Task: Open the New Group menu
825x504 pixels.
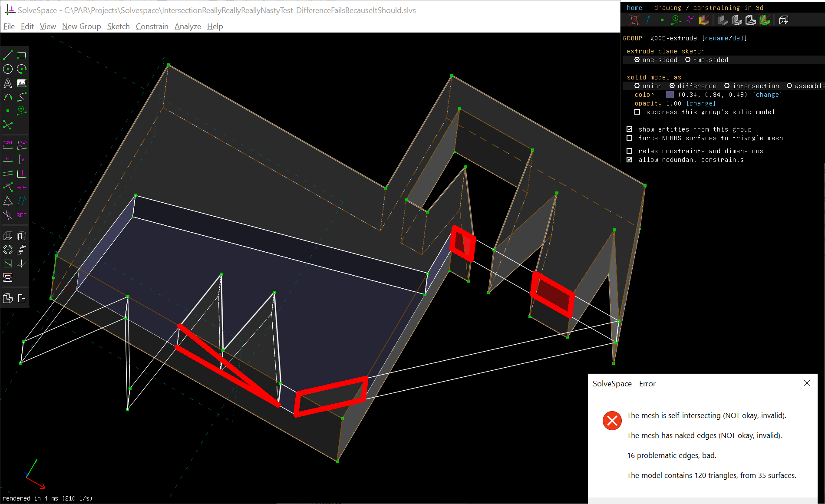Action: tap(81, 26)
